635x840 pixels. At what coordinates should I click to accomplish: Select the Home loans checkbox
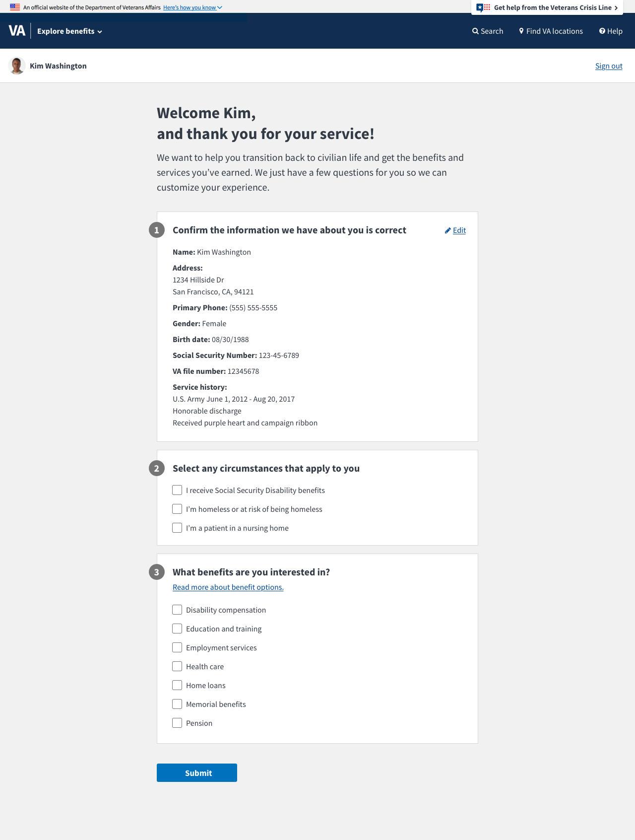[177, 685]
